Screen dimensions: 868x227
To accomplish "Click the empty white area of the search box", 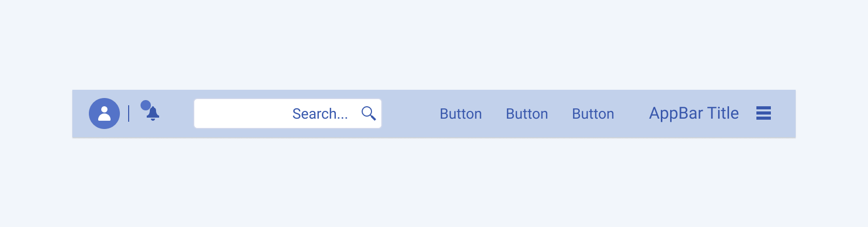I will (243, 113).
